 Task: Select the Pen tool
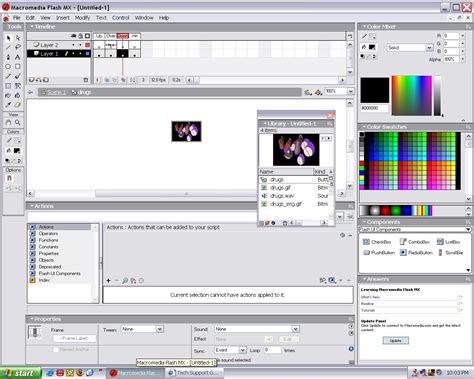(x=8, y=57)
